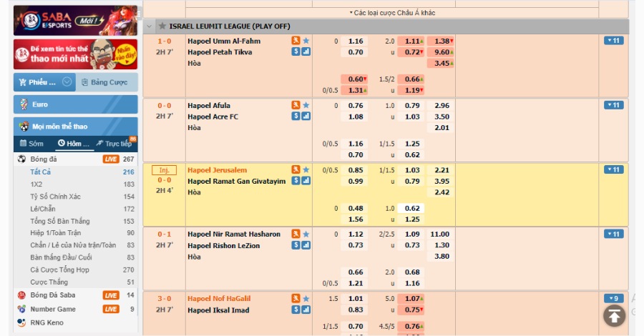Bet over 5.0 odds 1.07 Nof HaGalil

coord(411,298)
